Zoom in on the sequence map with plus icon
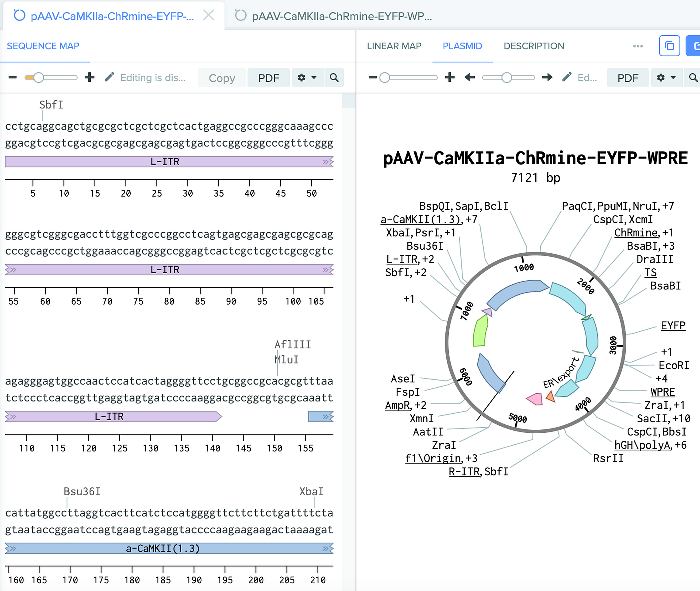The image size is (700, 591). [89, 77]
